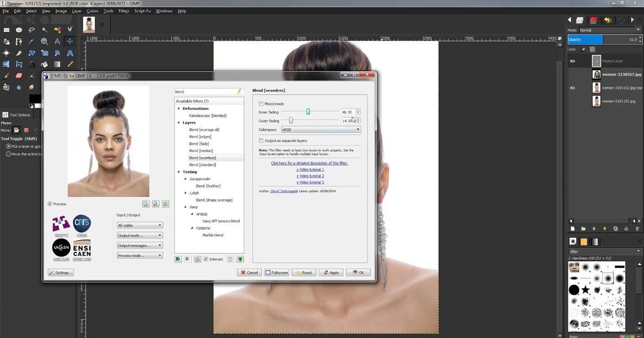Screen dimensions: 644x338
Task: Select the Bucket Fill tool
Action: pos(44,64)
